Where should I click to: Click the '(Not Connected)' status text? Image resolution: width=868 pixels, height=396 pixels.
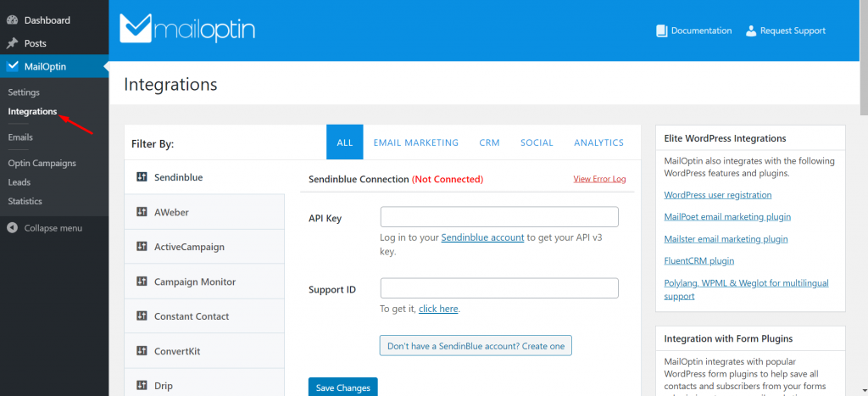pos(448,180)
